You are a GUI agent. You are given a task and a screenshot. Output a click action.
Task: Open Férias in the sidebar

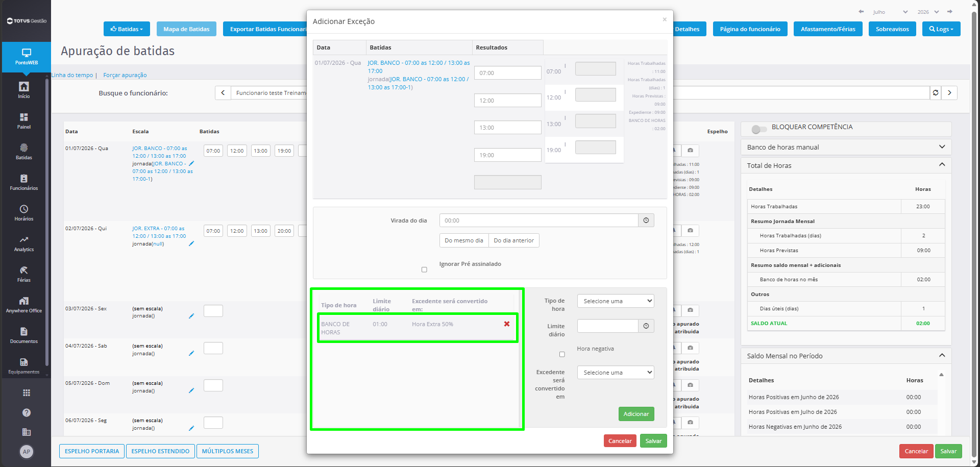coord(24,274)
